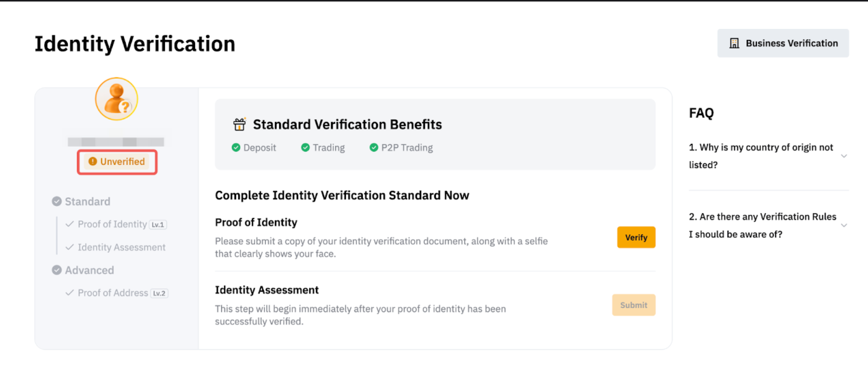
Task: Click the green check icon beside P2P Trading
Action: click(374, 148)
